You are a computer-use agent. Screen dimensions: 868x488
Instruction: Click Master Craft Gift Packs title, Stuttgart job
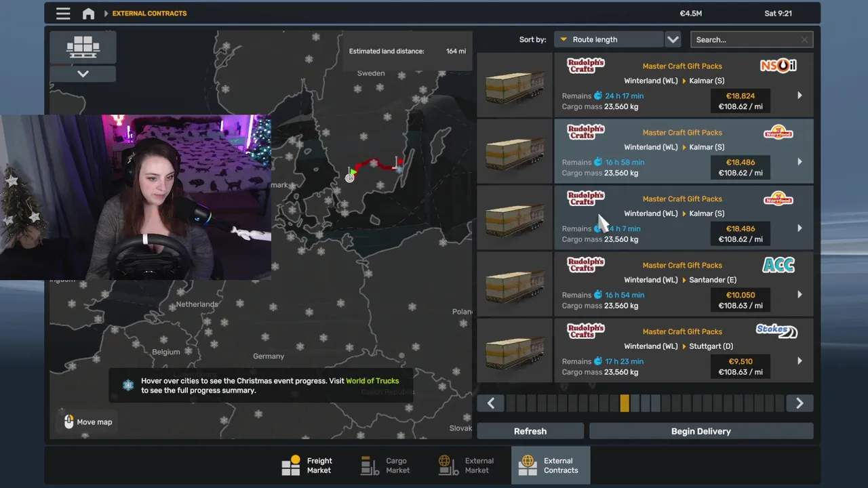(x=682, y=331)
